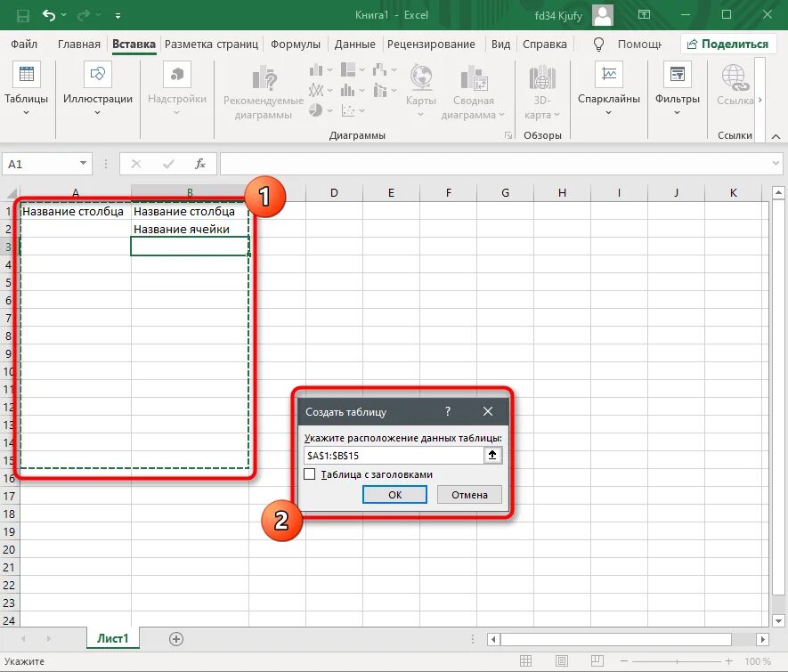Image resolution: width=788 pixels, height=672 pixels.
Task: Click the Save icon in title bar
Action: click(23, 15)
